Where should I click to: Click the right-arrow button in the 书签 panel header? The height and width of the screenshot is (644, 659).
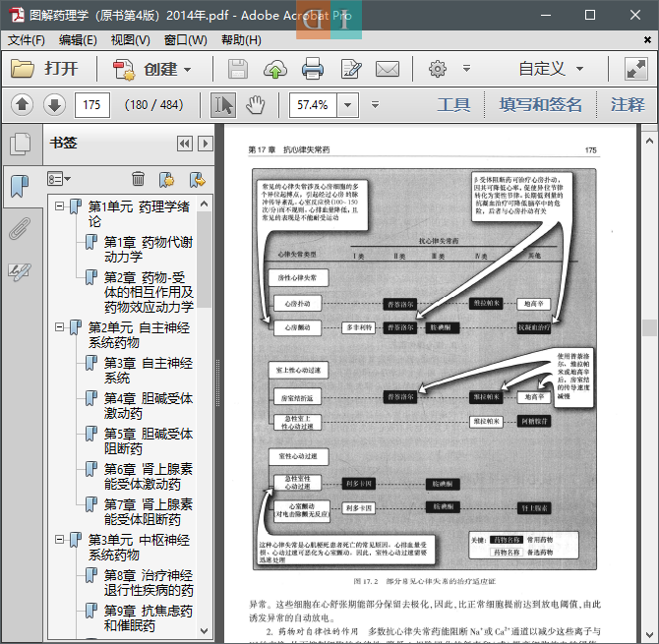pos(206,144)
